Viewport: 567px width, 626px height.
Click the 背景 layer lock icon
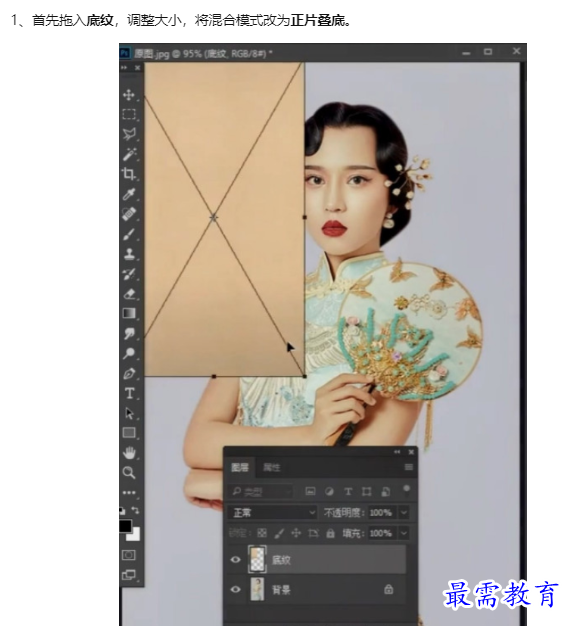(389, 589)
